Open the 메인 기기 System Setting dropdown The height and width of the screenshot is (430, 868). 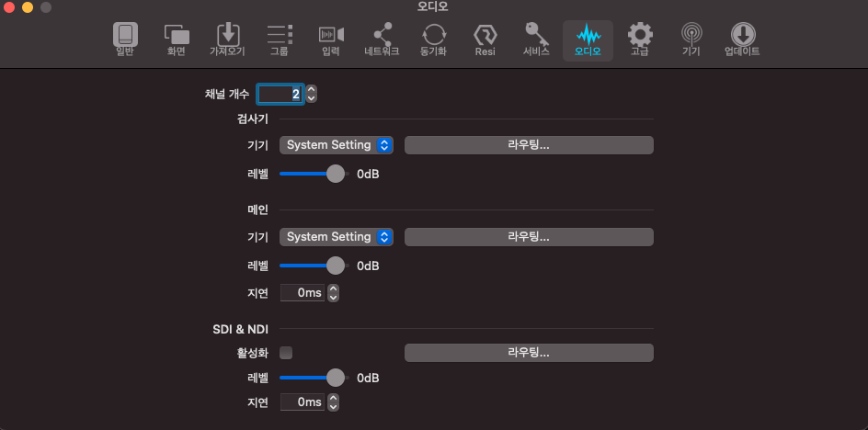click(x=337, y=237)
